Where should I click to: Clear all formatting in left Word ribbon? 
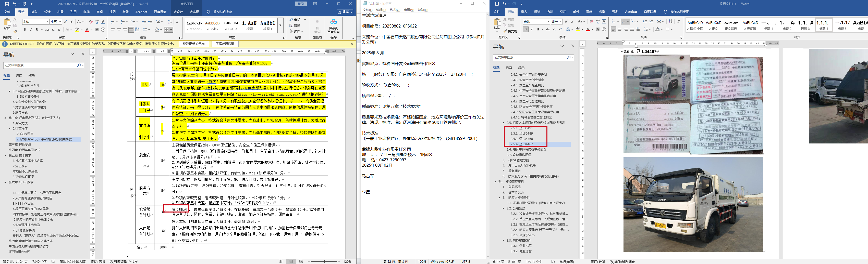(x=91, y=21)
